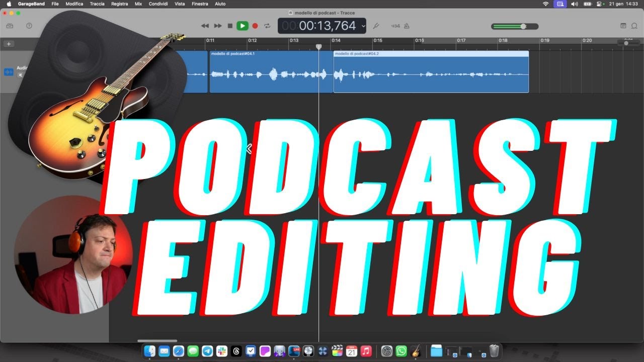The width and height of the screenshot is (644, 362).
Task: Open Finder from the Dock
Action: pos(149,351)
